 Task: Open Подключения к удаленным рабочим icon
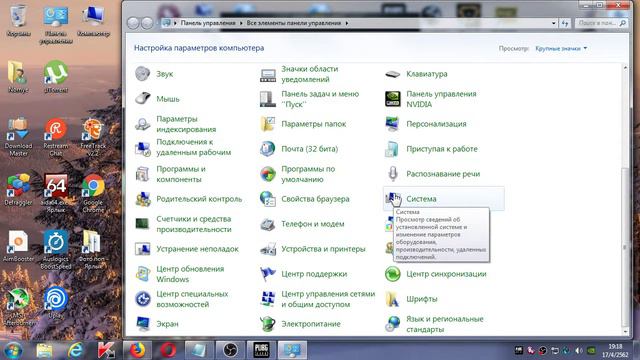pyautogui.click(x=142, y=149)
